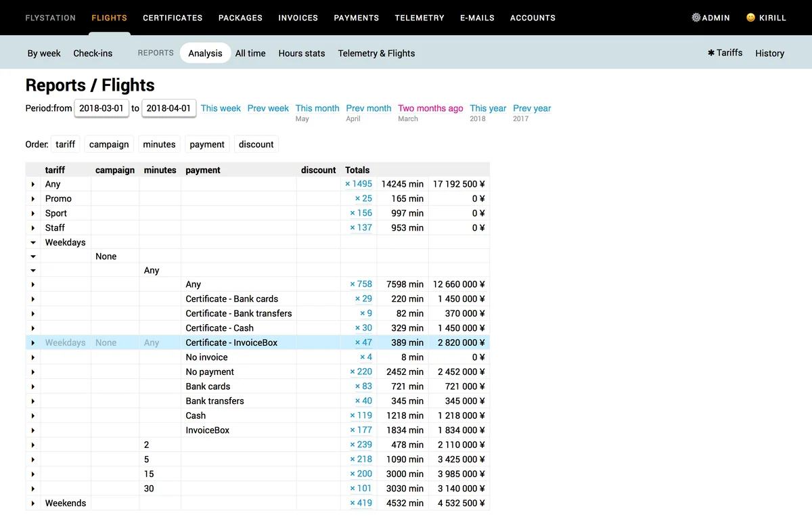Expand the Promo tariff row
This screenshot has width=812, height=517.
(x=32, y=198)
